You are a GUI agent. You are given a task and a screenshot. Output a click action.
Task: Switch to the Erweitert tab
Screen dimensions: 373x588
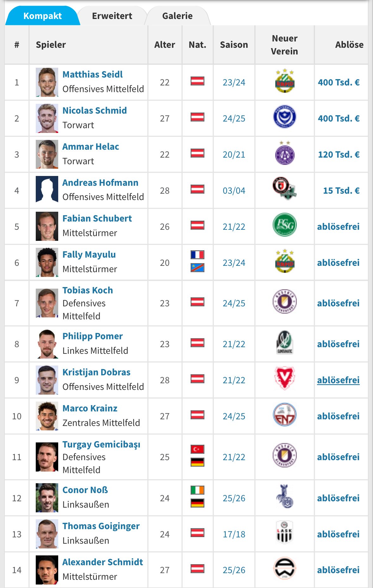coord(112,16)
